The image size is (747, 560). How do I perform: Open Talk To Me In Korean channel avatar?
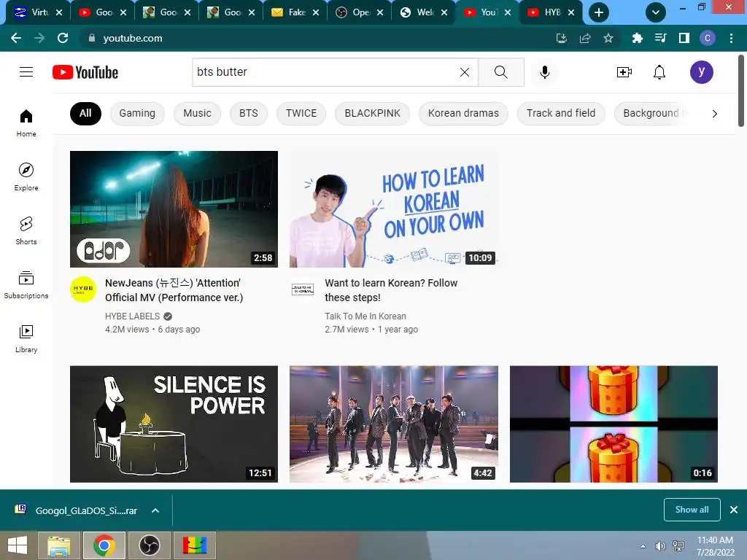coord(303,289)
